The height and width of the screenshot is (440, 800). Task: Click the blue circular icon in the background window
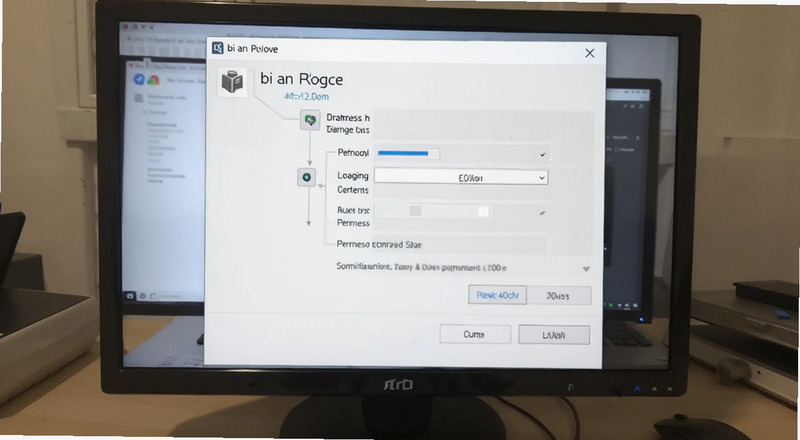139,79
